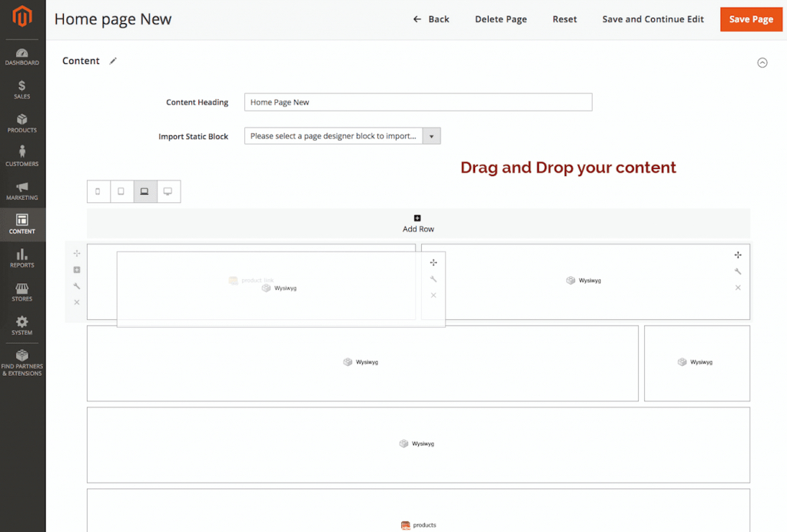
Task: Focus the Content Heading input field
Action: tap(418, 102)
